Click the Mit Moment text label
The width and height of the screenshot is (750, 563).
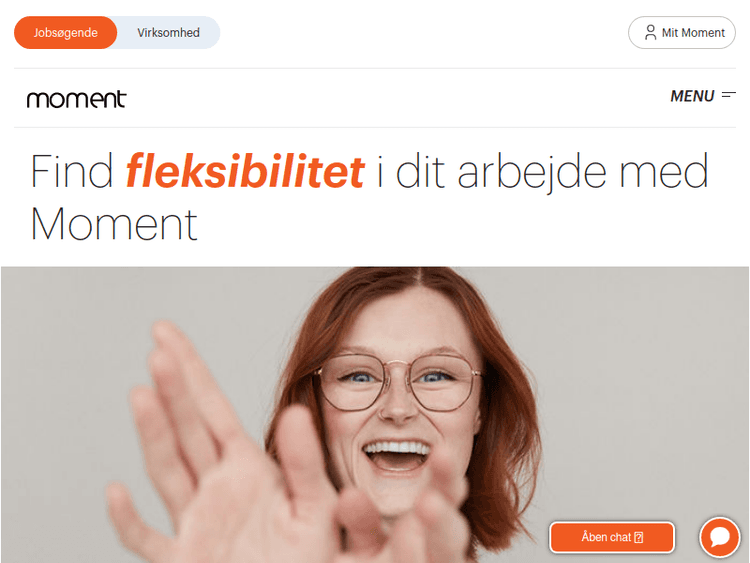point(693,33)
